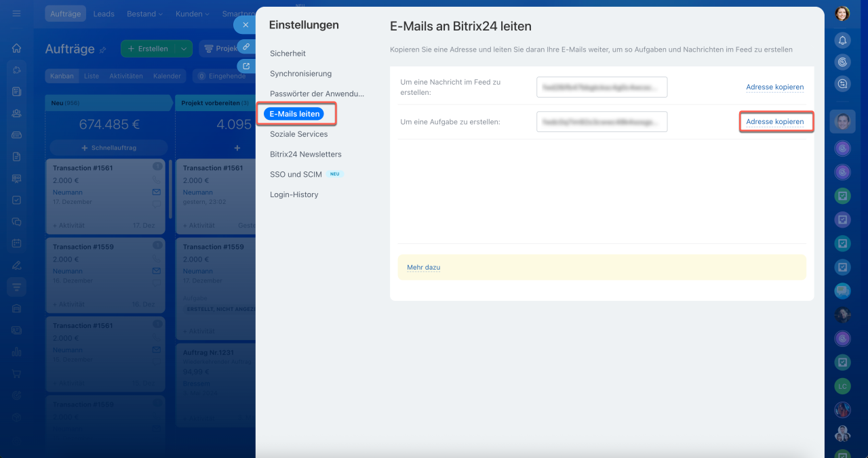Open settings page in new window icon
This screenshot has height=458, width=868.
tap(246, 66)
